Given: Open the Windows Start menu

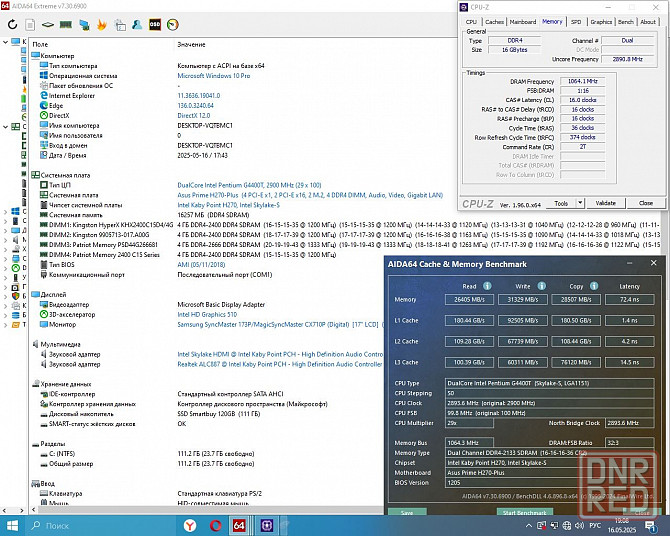Looking at the screenshot, I should (x=12, y=525).
